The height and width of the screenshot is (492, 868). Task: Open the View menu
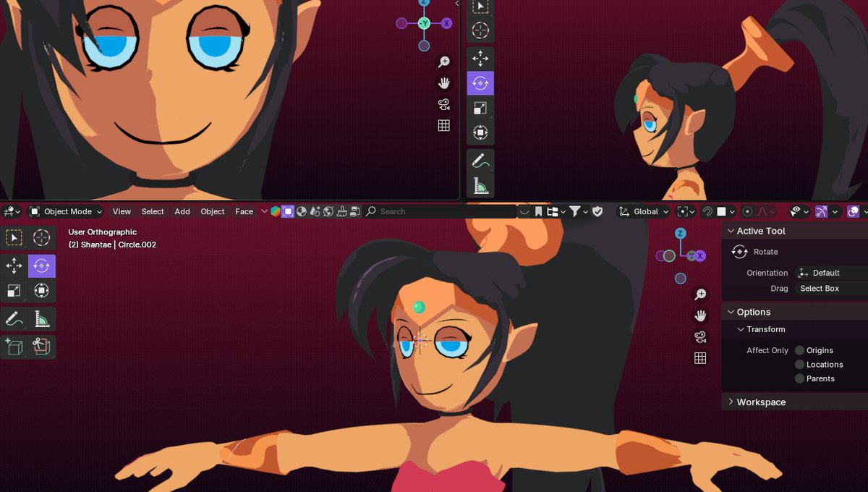click(122, 211)
